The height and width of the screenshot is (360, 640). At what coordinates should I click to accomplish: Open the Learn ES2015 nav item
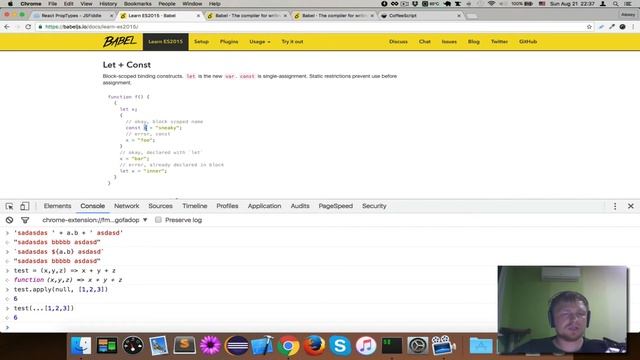(x=166, y=42)
